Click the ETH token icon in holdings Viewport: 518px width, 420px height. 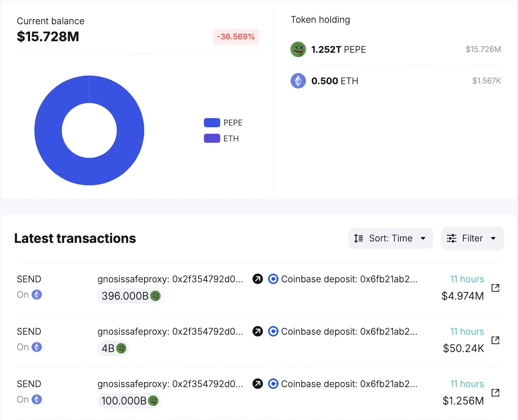point(298,81)
